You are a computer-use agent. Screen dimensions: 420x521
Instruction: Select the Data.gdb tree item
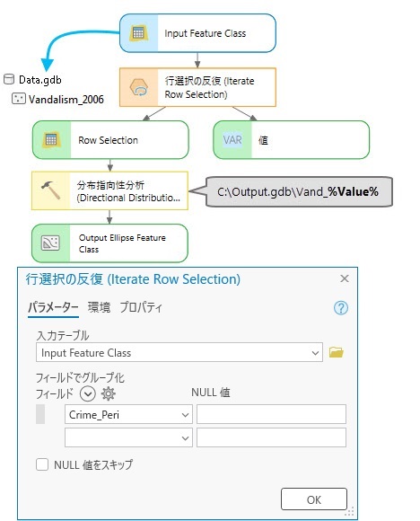pyautogui.click(x=32, y=80)
